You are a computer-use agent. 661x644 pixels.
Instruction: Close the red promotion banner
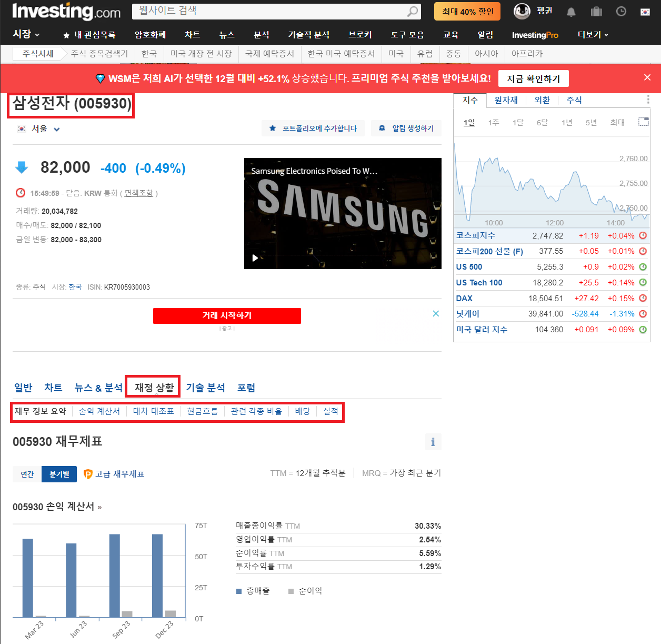click(x=647, y=77)
